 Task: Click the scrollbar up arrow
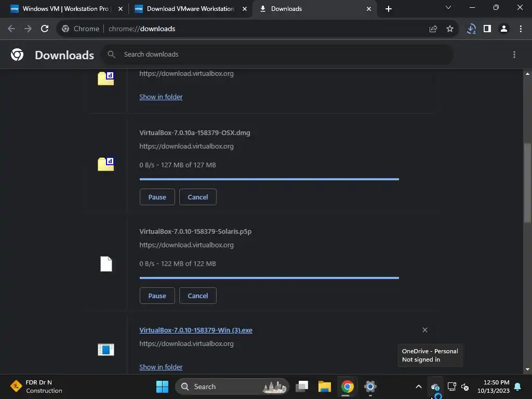(x=527, y=74)
